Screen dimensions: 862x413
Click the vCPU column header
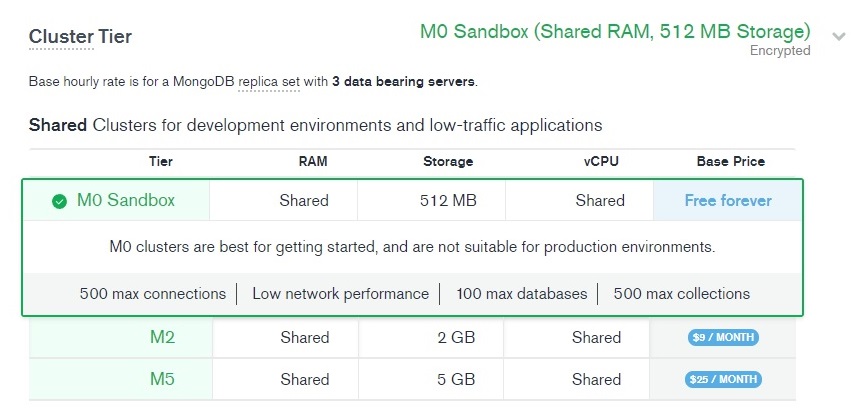click(601, 162)
